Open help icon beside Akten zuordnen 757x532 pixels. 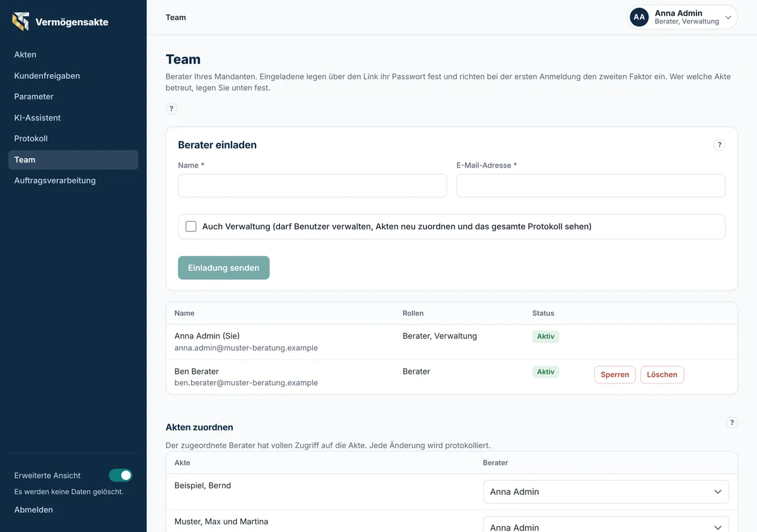[732, 422]
